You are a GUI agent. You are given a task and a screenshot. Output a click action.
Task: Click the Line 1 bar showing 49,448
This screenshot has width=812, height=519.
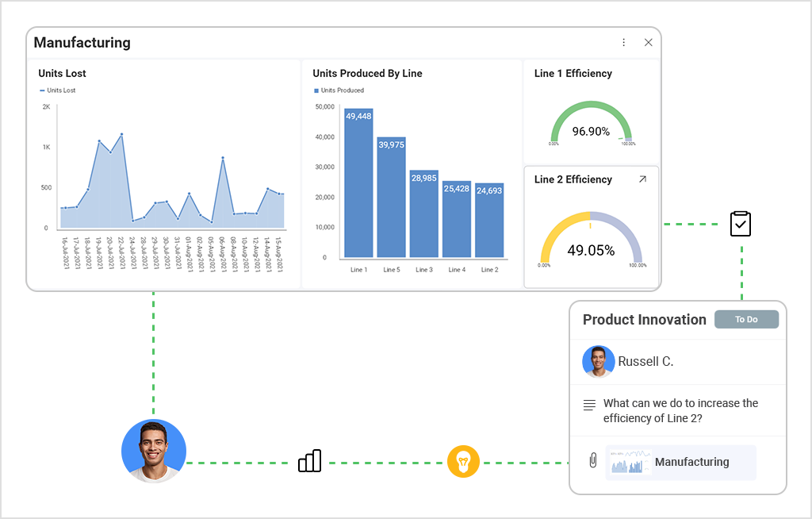click(359, 183)
